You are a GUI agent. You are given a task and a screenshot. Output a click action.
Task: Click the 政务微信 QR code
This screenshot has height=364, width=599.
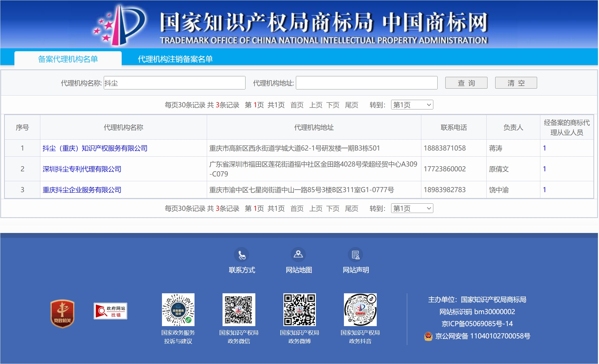tap(239, 310)
